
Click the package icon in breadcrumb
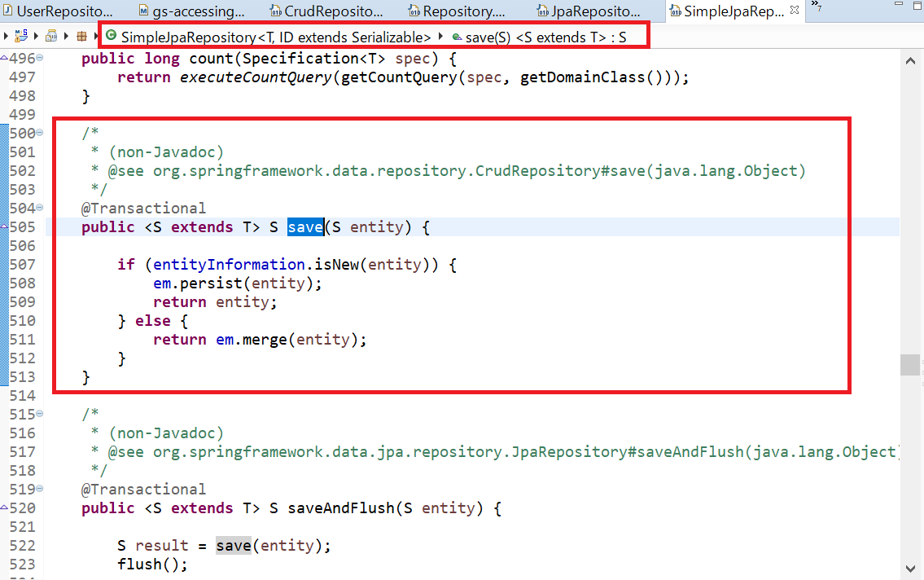[81, 37]
